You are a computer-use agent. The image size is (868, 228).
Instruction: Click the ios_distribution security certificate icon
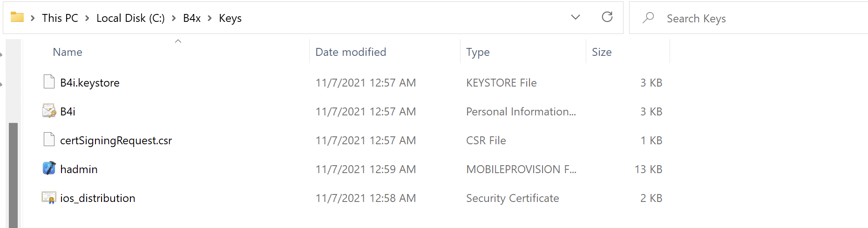49,198
